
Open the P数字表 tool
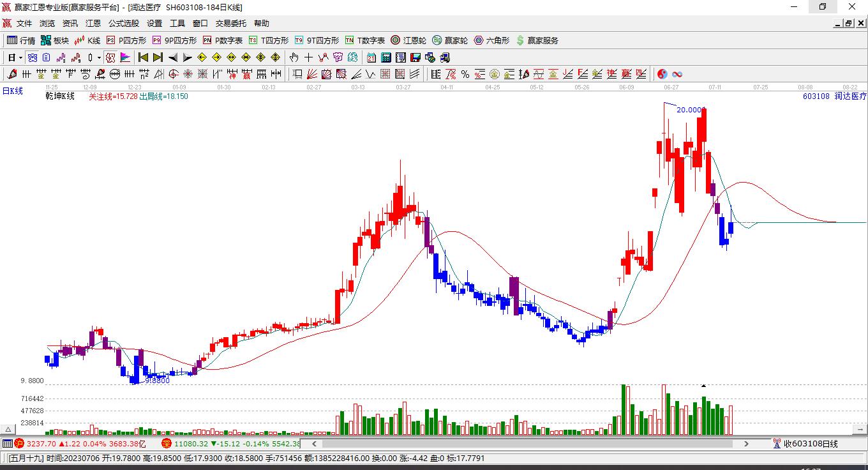click(x=223, y=40)
